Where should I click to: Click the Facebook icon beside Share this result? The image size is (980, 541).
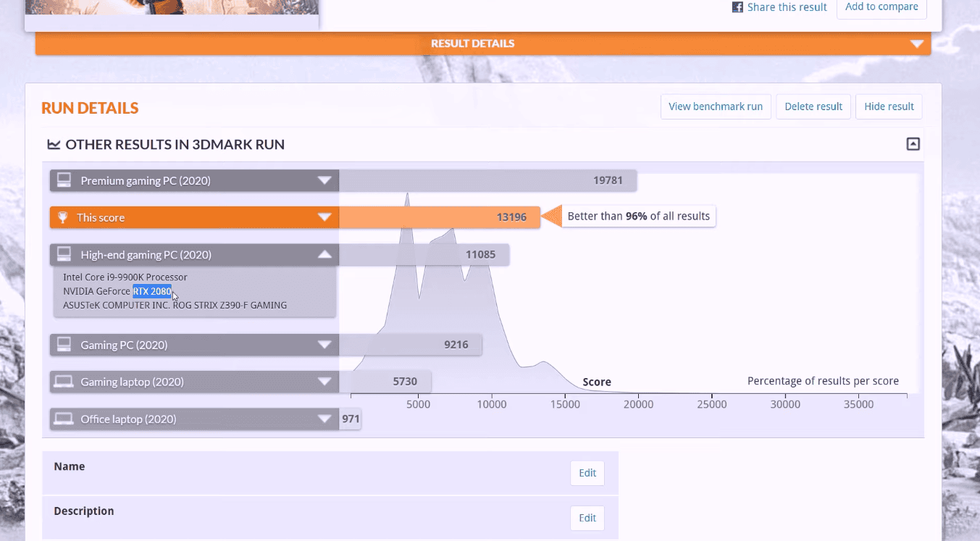pyautogui.click(x=737, y=7)
